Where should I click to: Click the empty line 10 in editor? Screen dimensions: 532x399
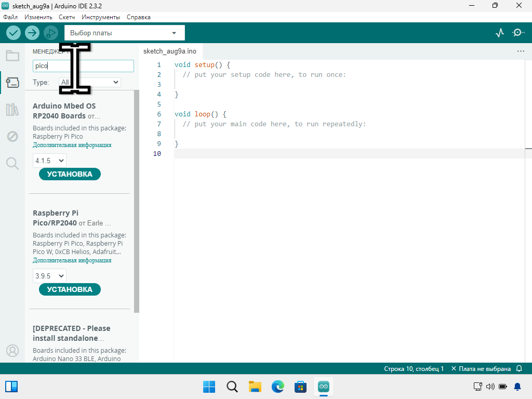(350, 154)
